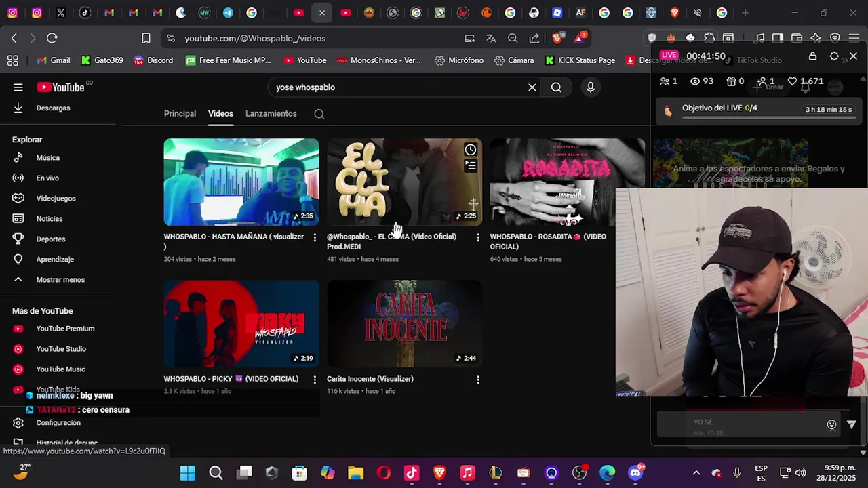Screen dimensions: 868x488
Task: Show hidden system tray icons chevron
Action: click(x=696, y=473)
